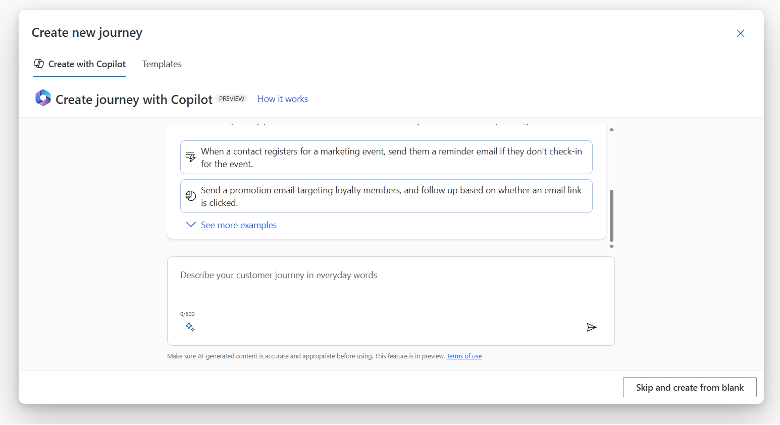The height and width of the screenshot is (425, 780).
Task: Click the sparkle icon under the prompt box
Action: point(189,327)
